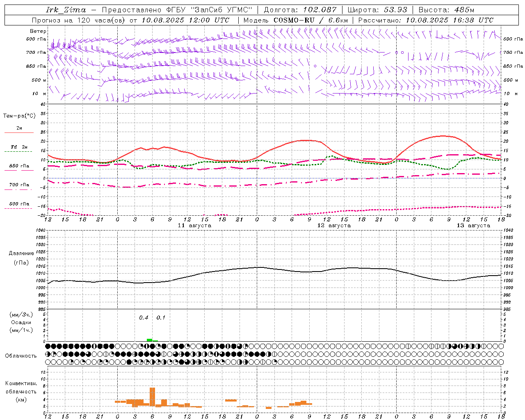
Task: Click the "Irk_Zima" station title
Action: pos(66,10)
